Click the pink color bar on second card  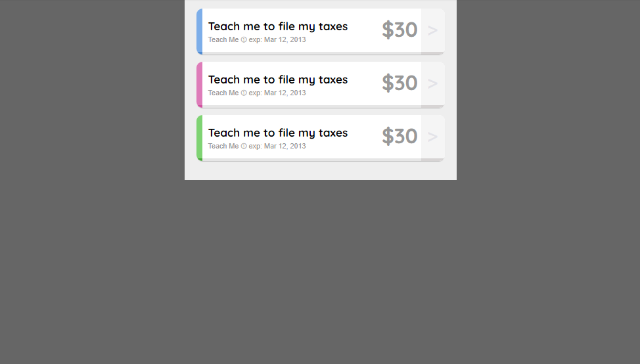click(200, 85)
